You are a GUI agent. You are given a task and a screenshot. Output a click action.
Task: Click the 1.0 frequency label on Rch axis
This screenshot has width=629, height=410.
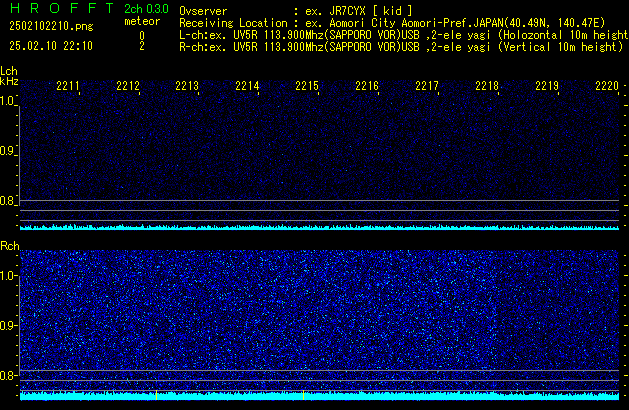(x=7, y=276)
